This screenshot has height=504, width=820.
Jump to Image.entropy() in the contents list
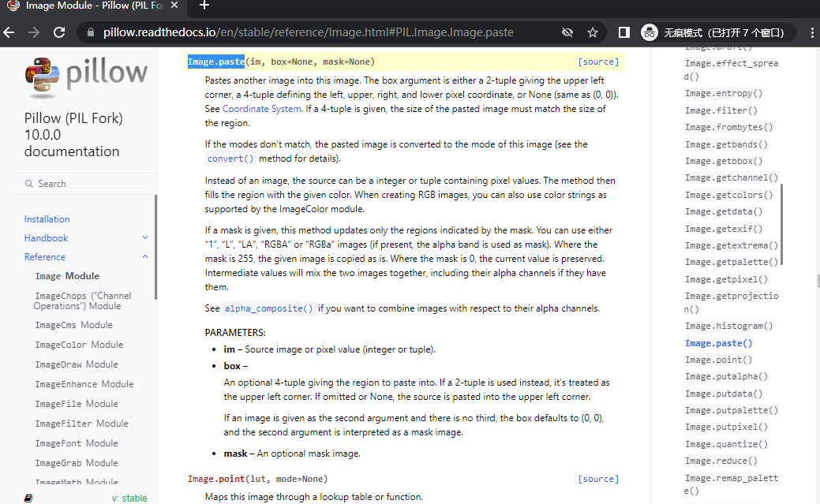point(724,94)
